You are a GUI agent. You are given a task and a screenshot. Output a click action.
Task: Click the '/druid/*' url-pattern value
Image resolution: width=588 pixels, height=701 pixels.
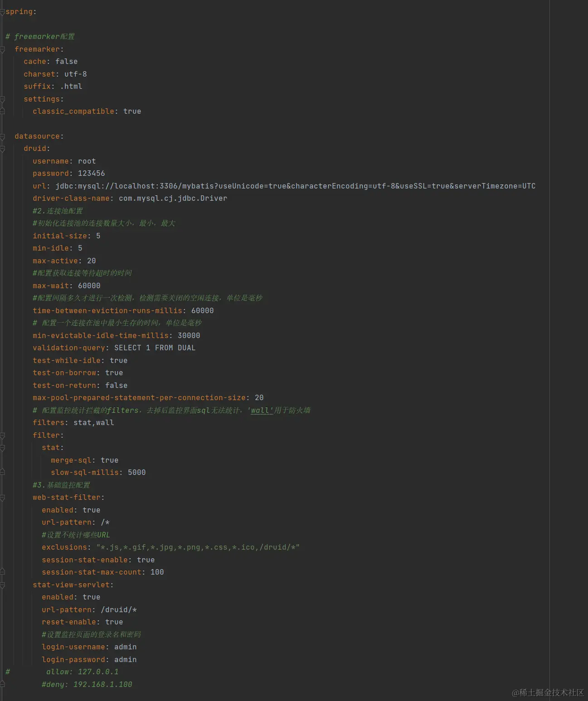click(x=119, y=610)
